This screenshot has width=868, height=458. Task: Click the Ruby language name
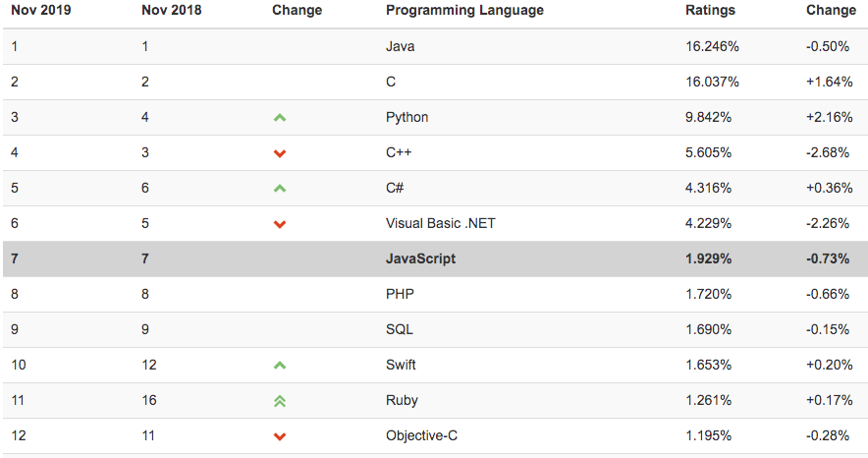402,400
